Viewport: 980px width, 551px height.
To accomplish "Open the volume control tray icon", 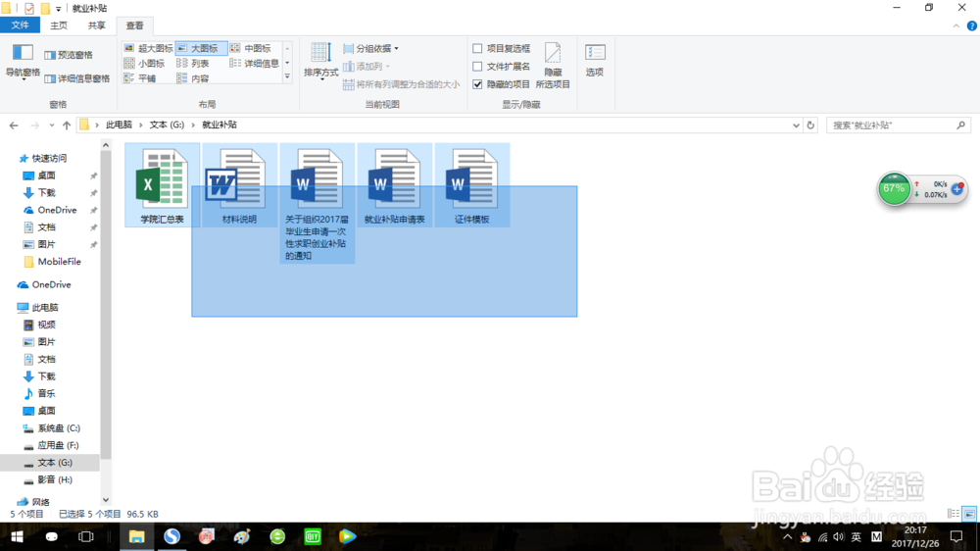I will (839, 536).
